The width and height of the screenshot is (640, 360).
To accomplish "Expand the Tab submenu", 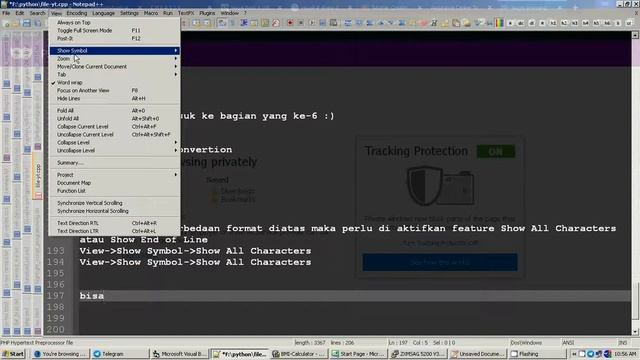I will pyautogui.click(x=114, y=75).
